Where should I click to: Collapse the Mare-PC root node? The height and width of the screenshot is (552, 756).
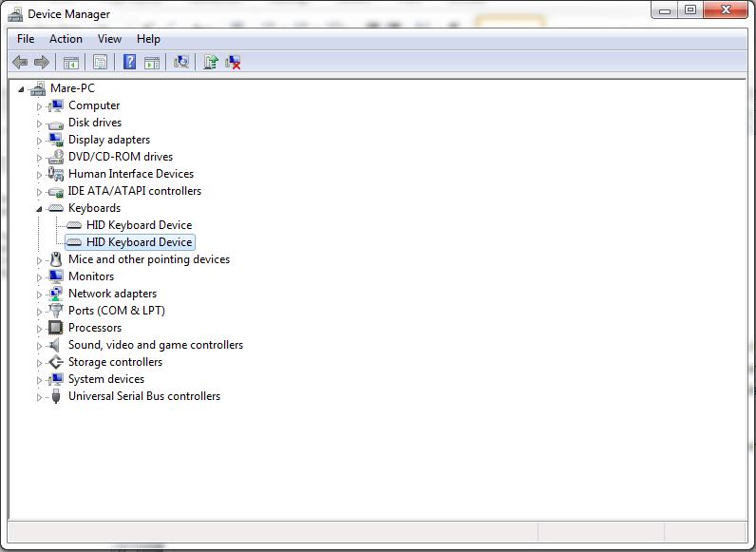coord(22,88)
